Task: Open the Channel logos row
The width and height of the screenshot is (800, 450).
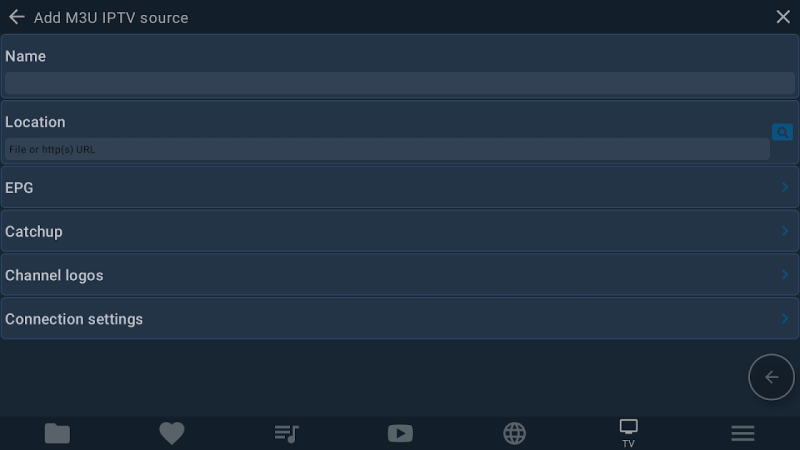Action: coord(400,275)
